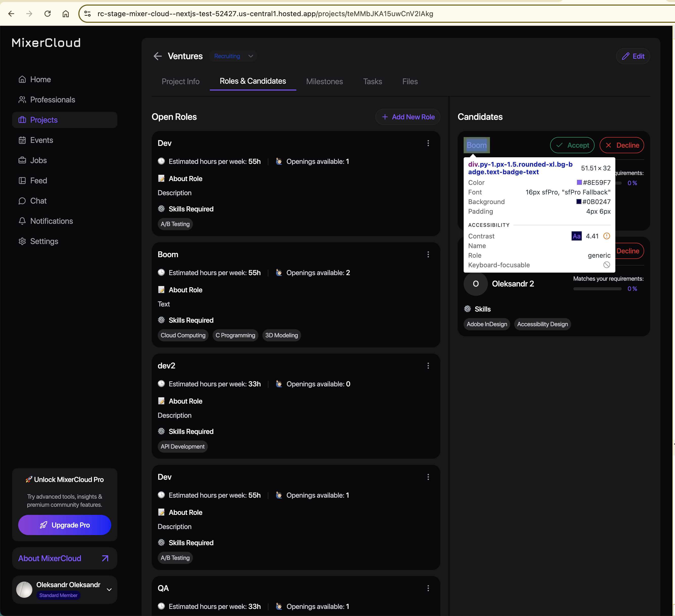
Task: Click the back arrow beside Ventures
Action: pyautogui.click(x=158, y=56)
